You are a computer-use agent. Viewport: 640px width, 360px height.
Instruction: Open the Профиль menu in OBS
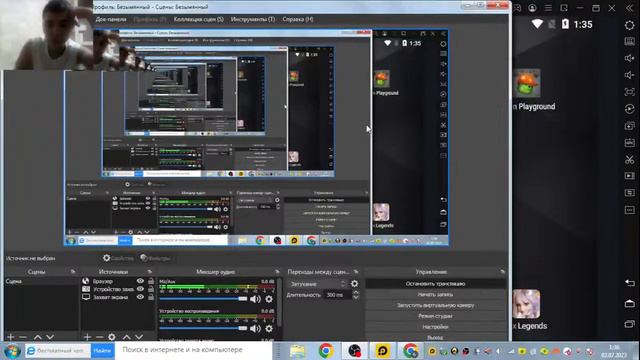click(x=150, y=19)
